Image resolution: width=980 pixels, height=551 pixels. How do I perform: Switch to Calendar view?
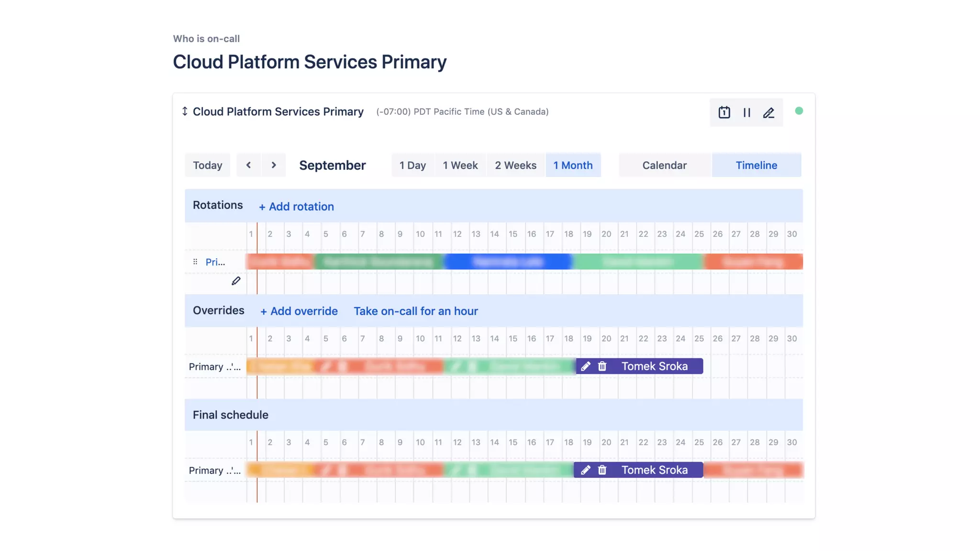pos(664,165)
